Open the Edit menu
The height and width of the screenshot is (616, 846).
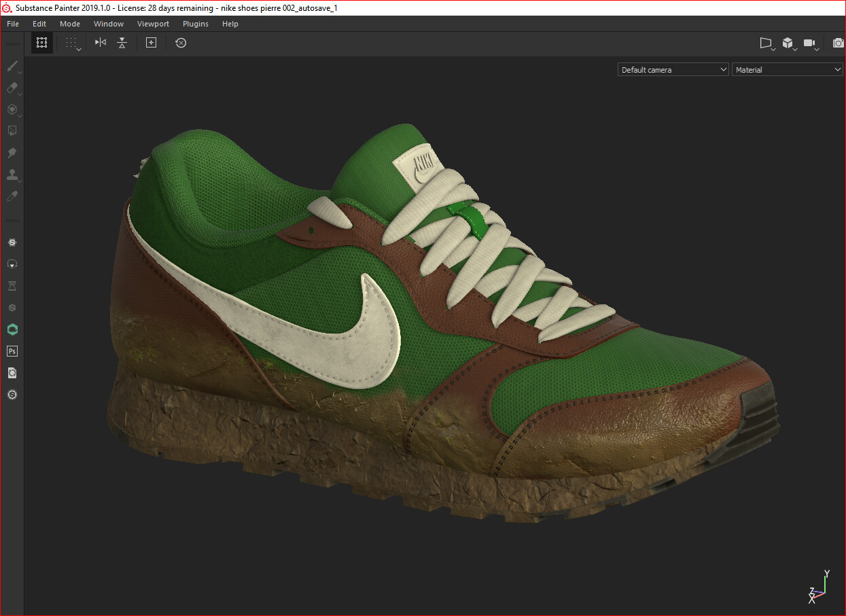tap(39, 24)
